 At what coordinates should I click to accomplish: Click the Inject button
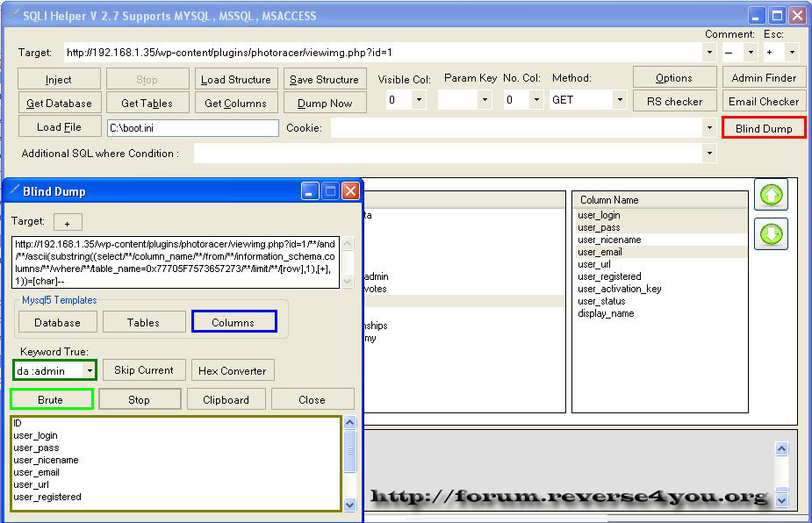pos(59,79)
